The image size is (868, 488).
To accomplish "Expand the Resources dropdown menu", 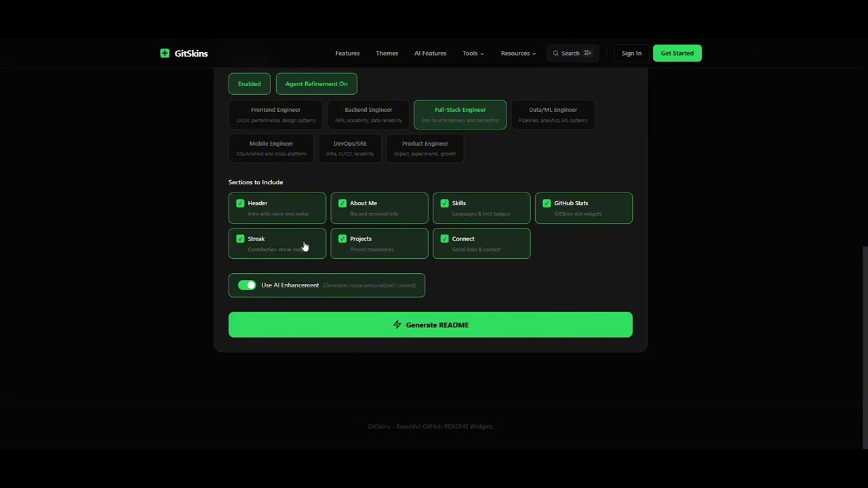I will click(x=518, y=53).
